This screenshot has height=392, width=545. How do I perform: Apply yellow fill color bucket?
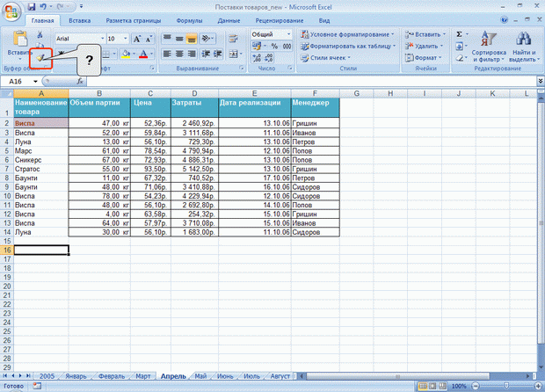pos(126,54)
